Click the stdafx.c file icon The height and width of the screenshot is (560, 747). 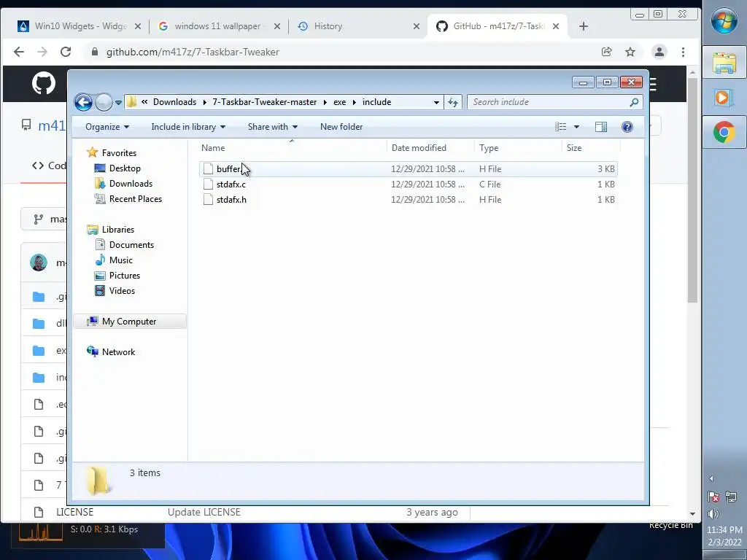(208, 184)
